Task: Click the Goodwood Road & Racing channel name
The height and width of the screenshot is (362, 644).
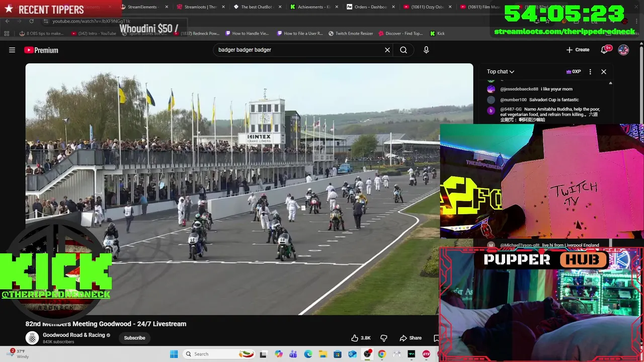Action: click(74, 335)
